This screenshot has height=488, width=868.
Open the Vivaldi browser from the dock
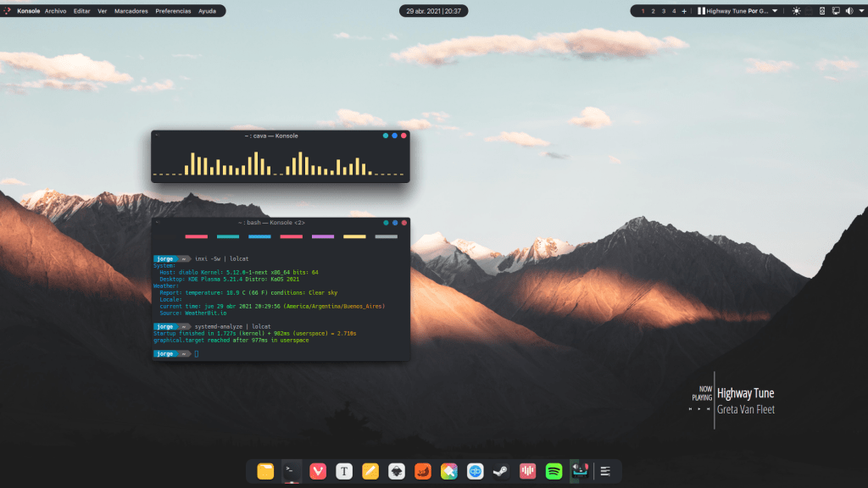point(318,471)
